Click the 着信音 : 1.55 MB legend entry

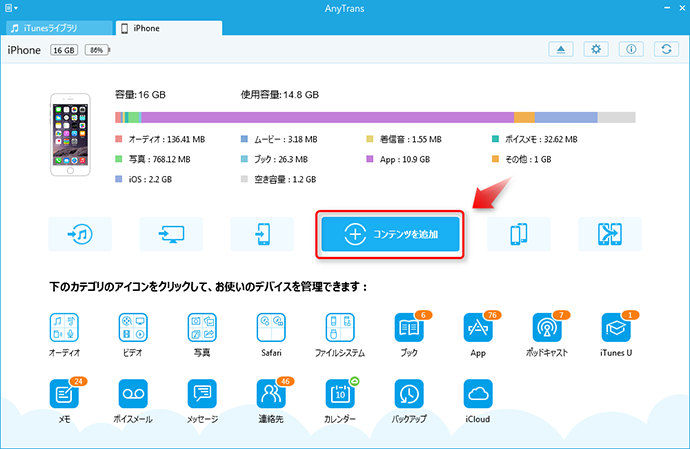[404, 140]
